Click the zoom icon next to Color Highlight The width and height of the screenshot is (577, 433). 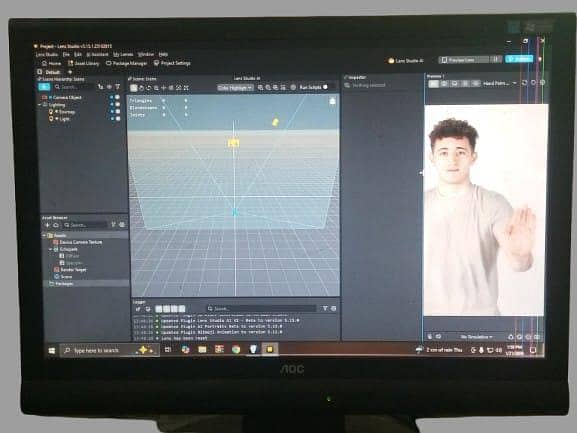click(x=261, y=88)
